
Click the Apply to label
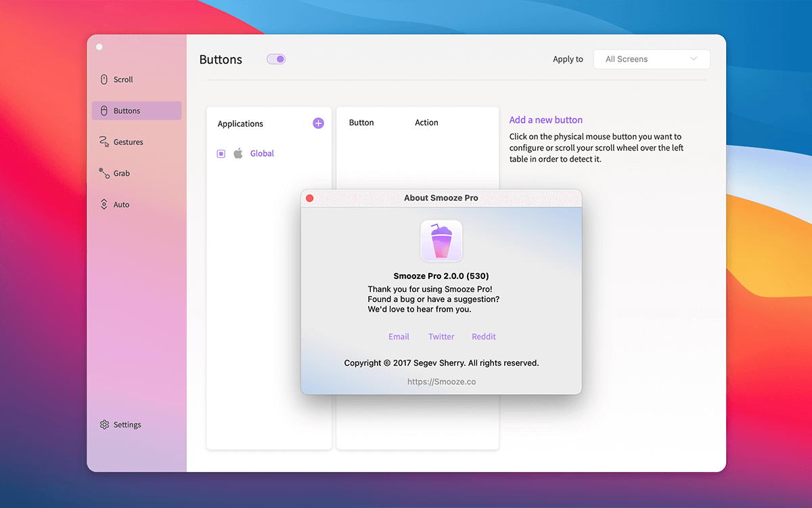tap(568, 60)
